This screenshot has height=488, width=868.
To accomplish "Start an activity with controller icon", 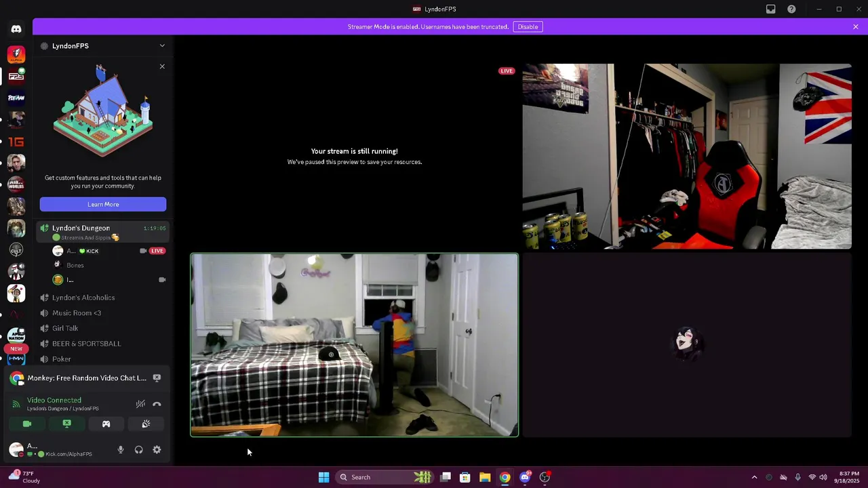I will point(106,424).
